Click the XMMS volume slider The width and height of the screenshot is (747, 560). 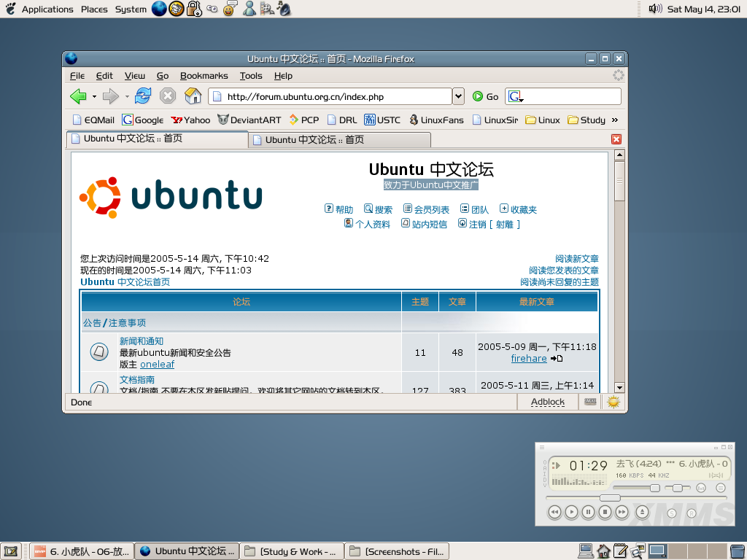[637, 488]
